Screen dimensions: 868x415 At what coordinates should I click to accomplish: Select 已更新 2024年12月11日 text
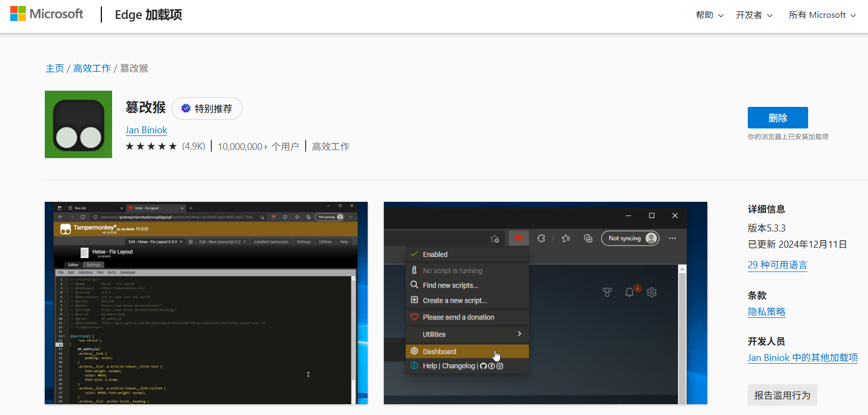coord(797,244)
